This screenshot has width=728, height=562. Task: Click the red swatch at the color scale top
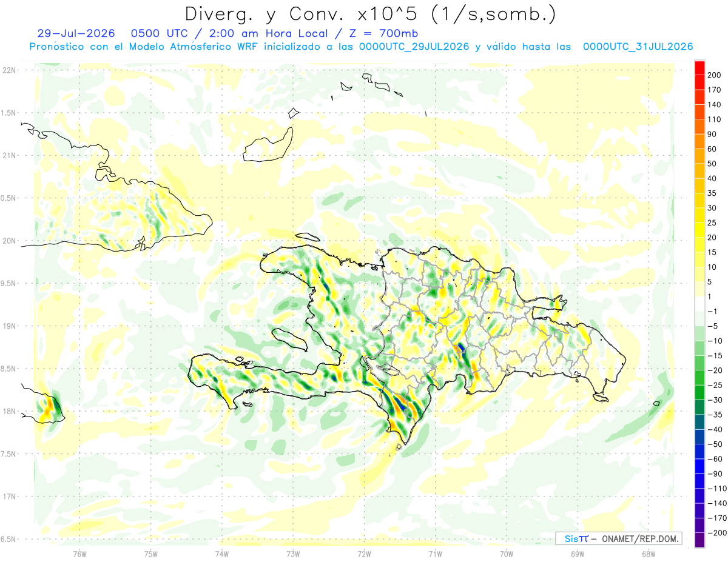(x=699, y=67)
